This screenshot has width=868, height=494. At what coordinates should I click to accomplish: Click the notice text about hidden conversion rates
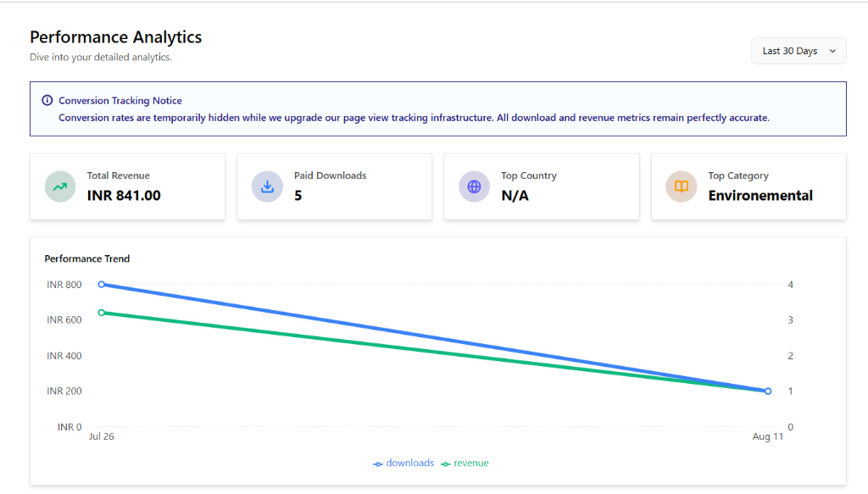414,118
